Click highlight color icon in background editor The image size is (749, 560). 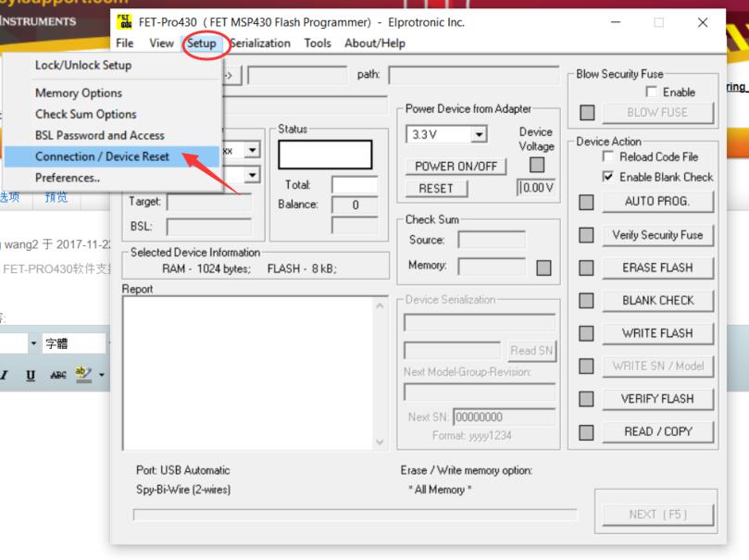(x=83, y=374)
